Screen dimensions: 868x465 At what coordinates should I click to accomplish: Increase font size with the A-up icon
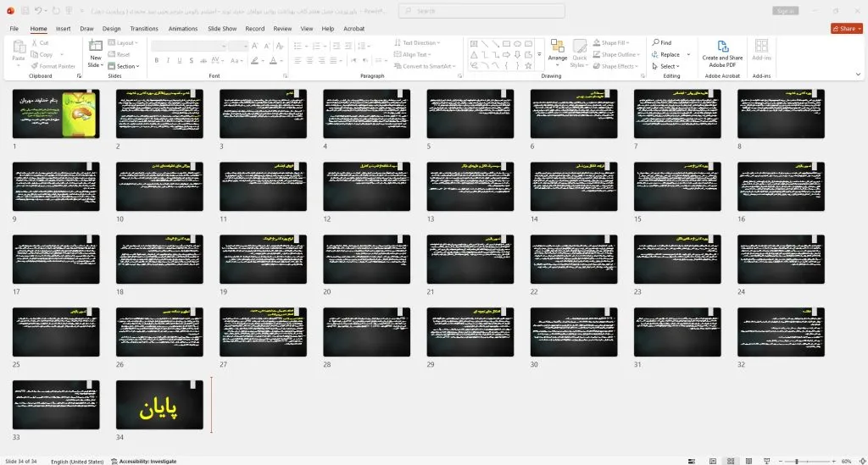point(254,46)
